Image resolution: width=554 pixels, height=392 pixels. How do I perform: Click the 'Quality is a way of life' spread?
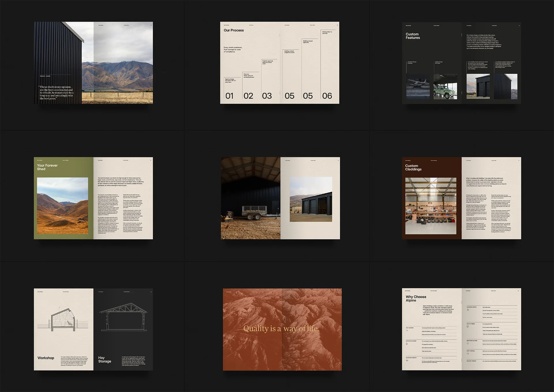282,329
